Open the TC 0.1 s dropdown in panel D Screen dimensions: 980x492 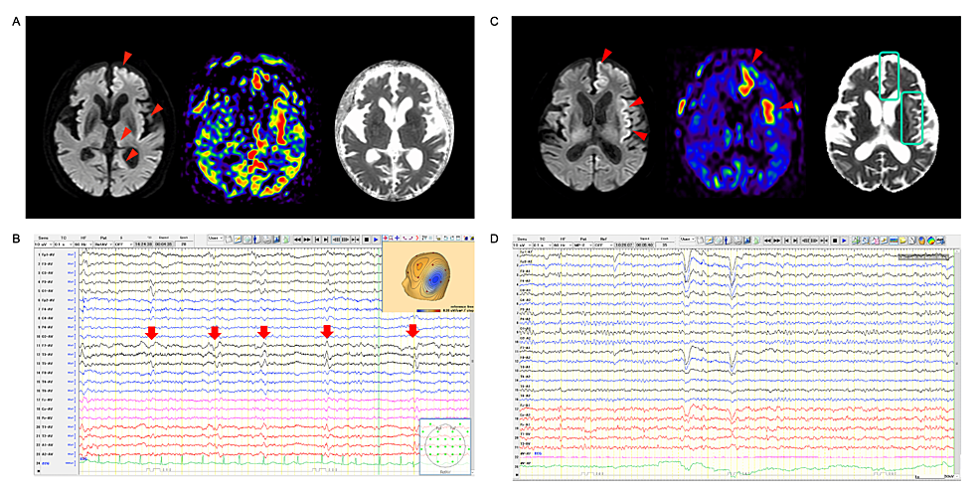[x=542, y=244]
